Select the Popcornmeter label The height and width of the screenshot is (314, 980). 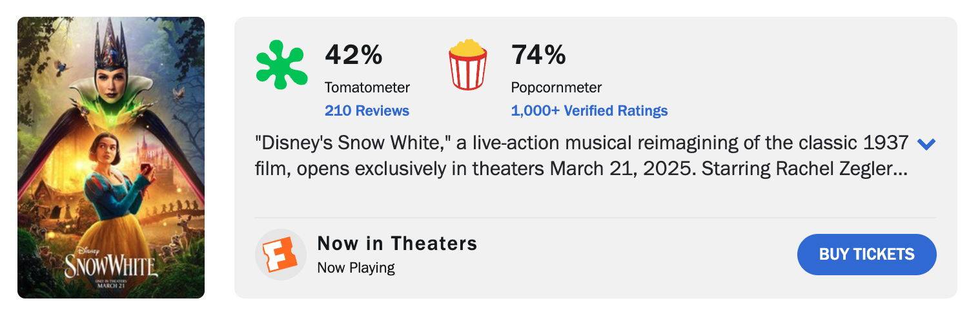(x=556, y=87)
